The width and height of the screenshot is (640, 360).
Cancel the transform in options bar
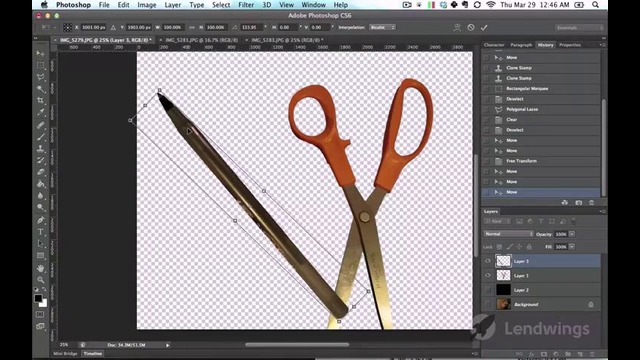[471, 27]
